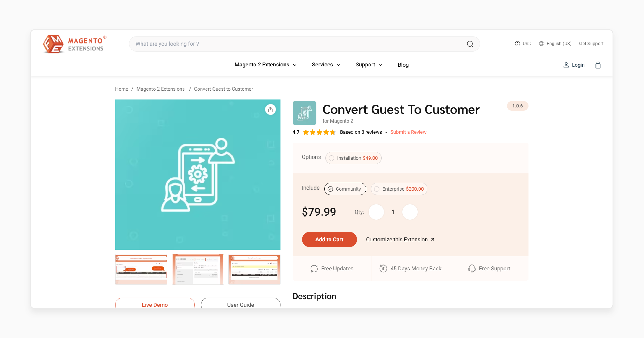Click the Free Support headset icon
Viewport: 644px width, 338px height.
point(471,269)
